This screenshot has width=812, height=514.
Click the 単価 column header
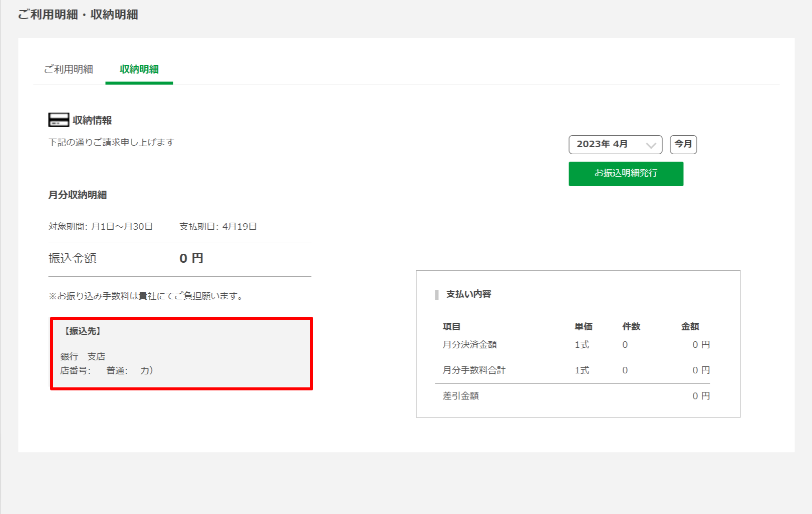(x=584, y=327)
